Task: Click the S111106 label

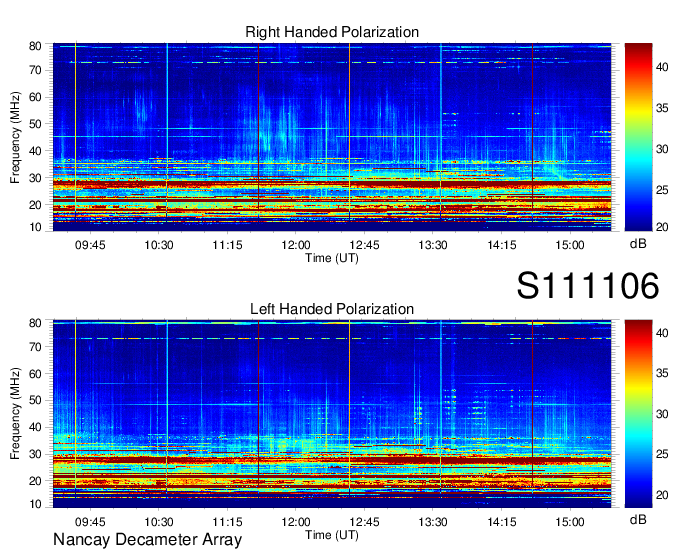Action: [588, 286]
